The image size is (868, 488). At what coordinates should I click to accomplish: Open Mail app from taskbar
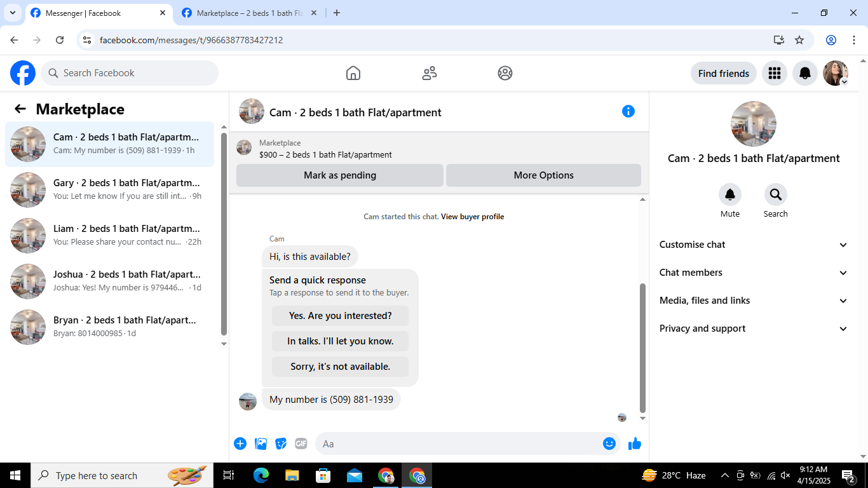click(354, 475)
